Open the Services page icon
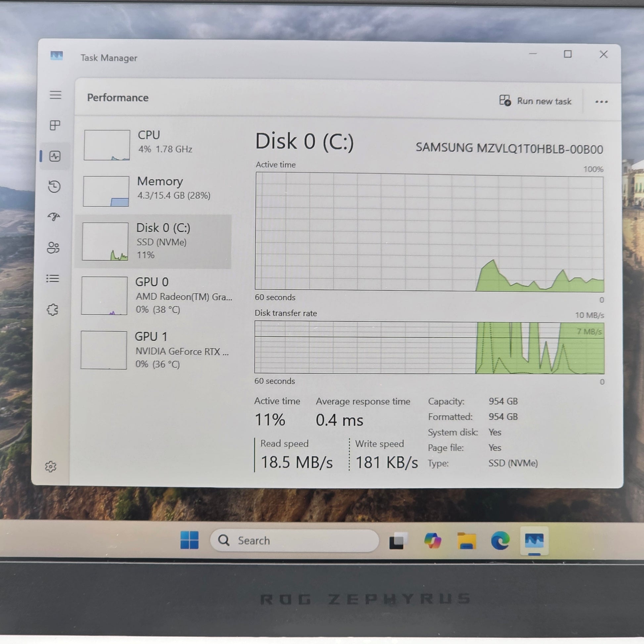 (52, 310)
